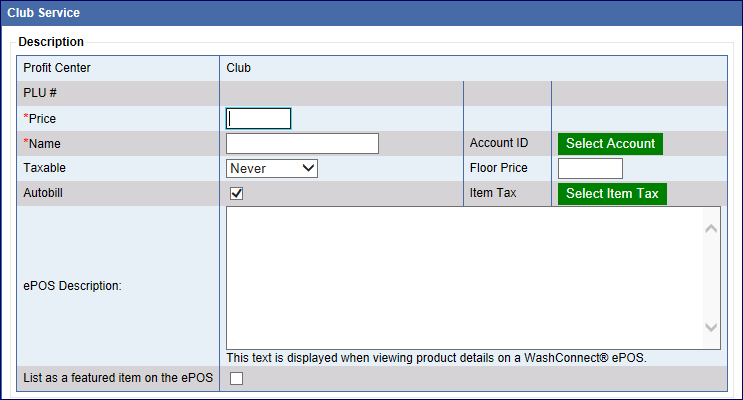
Task: Uncheck the Autobill checkbox
Action: [x=237, y=194]
